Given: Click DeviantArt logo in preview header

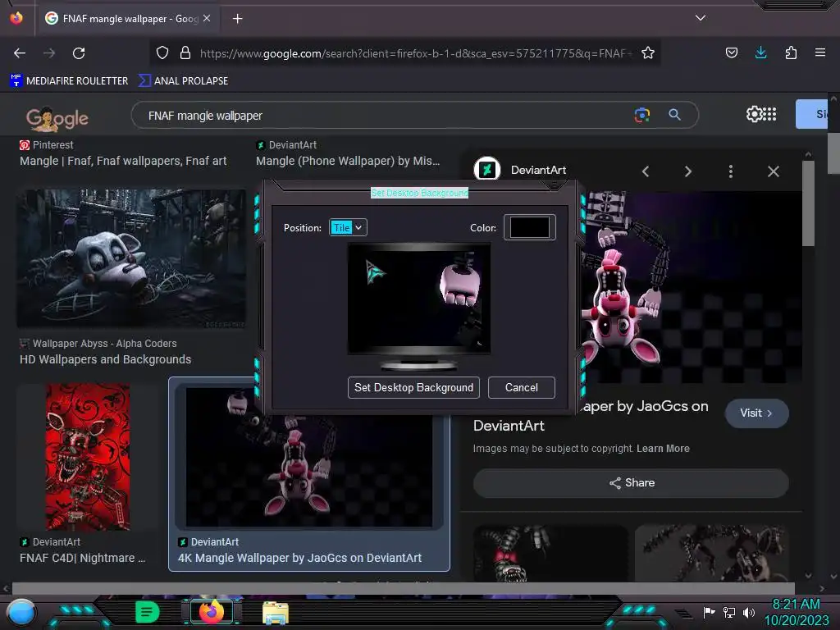Looking at the screenshot, I should click(x=487, y=169).
